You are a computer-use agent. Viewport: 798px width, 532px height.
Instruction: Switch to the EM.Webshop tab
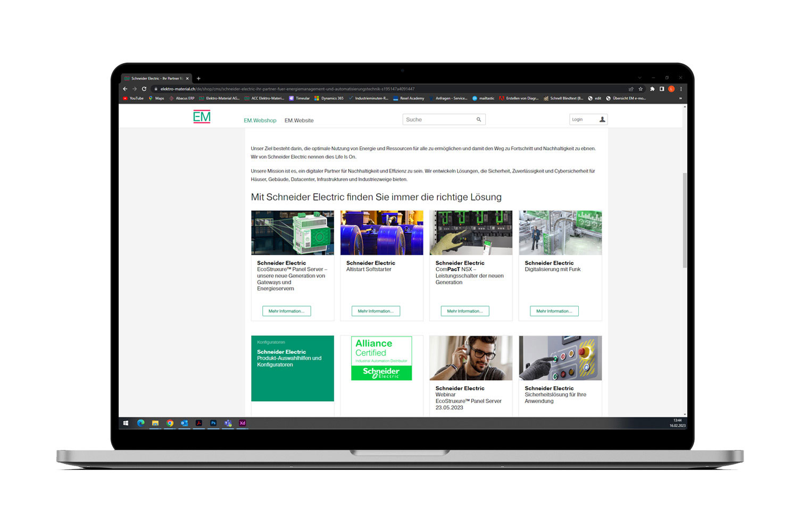[x=260, y=121]
